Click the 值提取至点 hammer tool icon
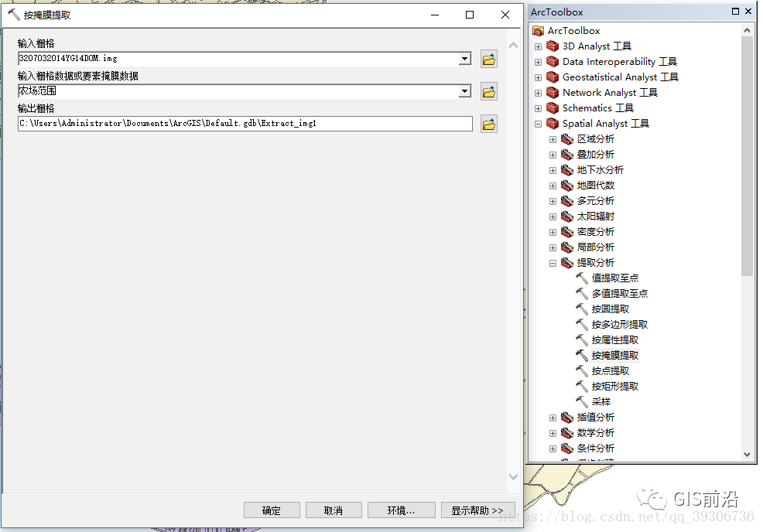 [x=582, y=278]
